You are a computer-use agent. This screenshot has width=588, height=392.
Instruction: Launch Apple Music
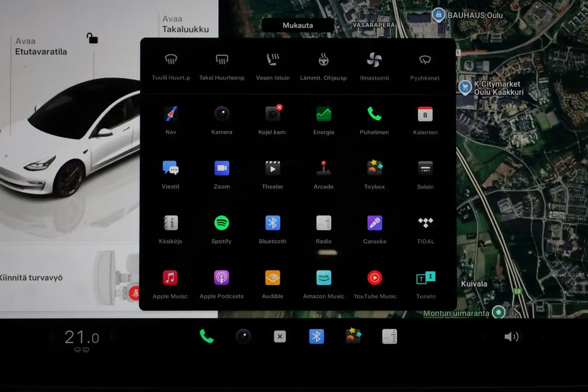click(x=170, y=285)
